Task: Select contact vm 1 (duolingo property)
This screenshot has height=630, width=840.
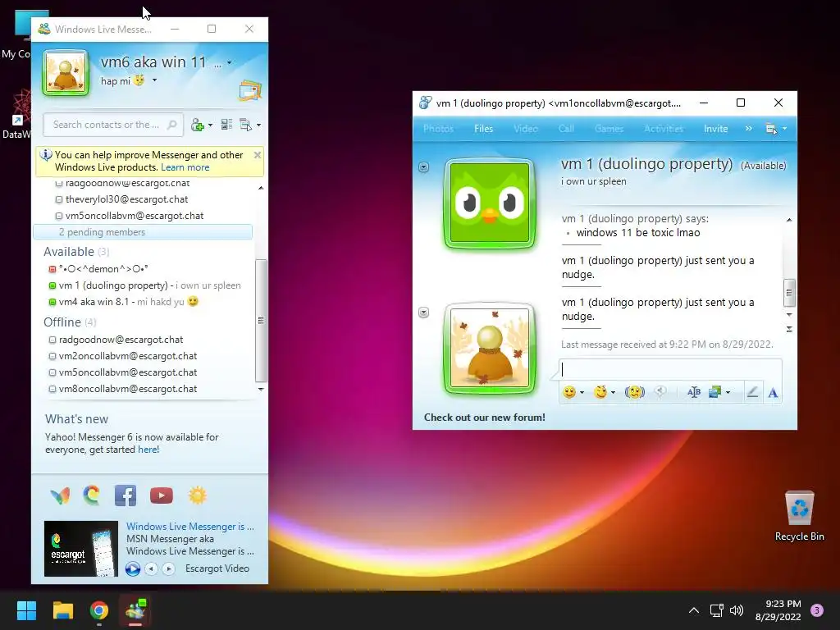Action: [x=144, y=285]
